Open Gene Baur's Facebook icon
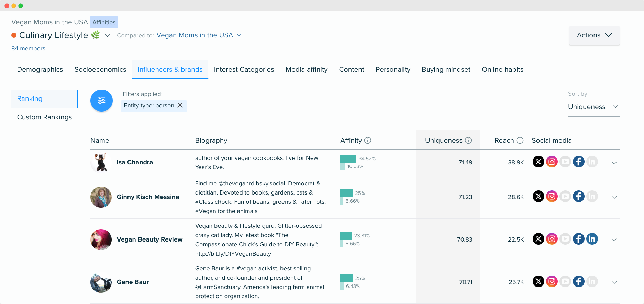644x304 pixels. click(x=579, y=281)
